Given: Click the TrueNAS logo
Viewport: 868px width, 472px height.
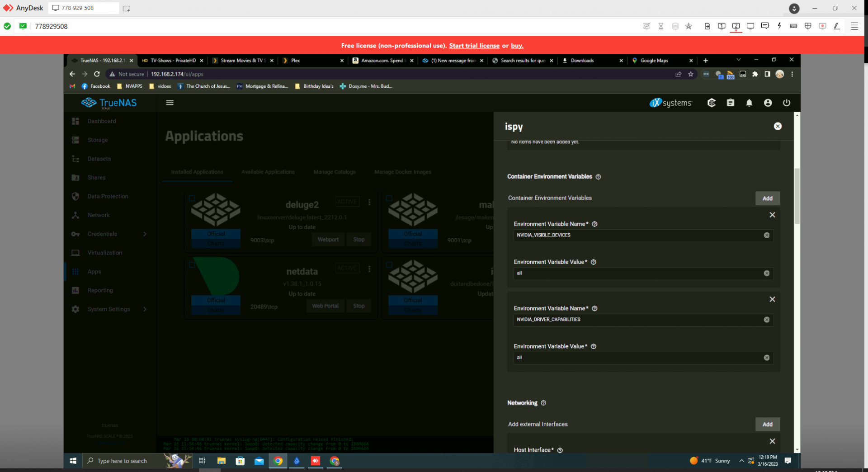Looking at the screenshot, I should [x=109, y=103].
